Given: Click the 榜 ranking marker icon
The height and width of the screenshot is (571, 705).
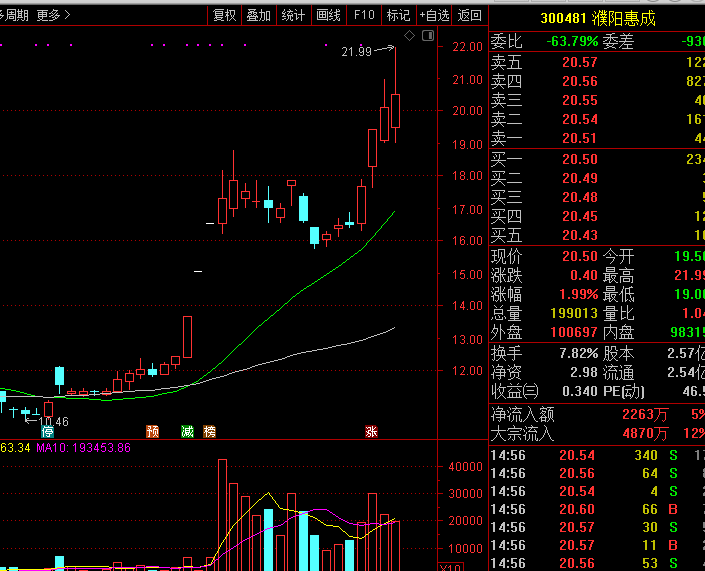Looking at the screenshot, I should [x=209, y=432].
